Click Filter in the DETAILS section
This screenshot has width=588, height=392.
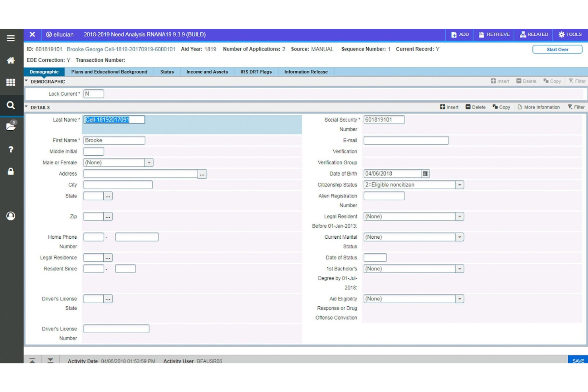576,107
